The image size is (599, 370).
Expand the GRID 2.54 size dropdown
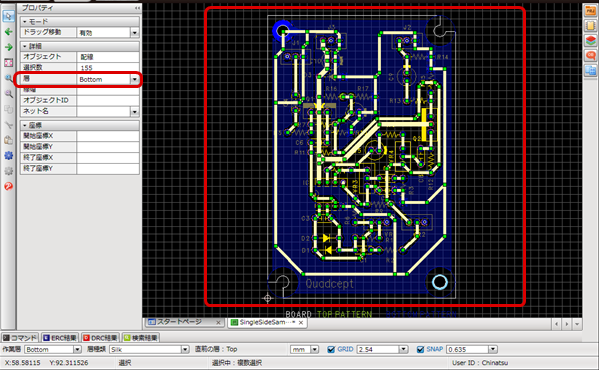(403, 349)
